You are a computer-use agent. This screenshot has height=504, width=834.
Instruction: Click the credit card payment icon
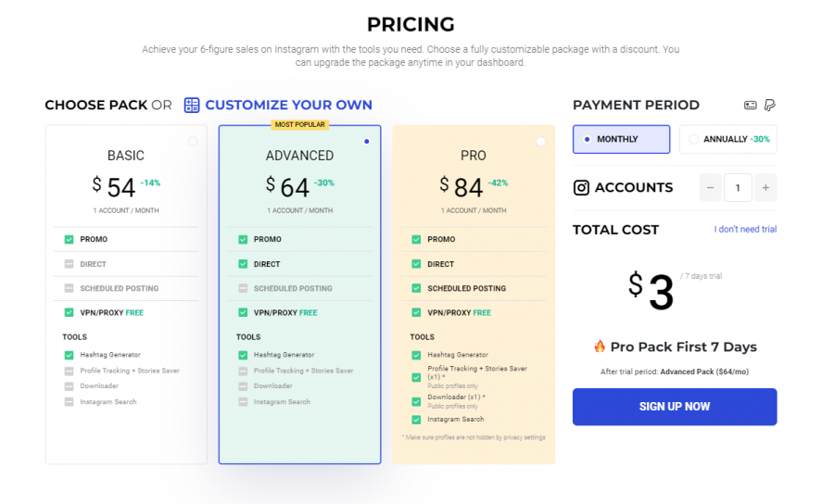tap(751, 106)
